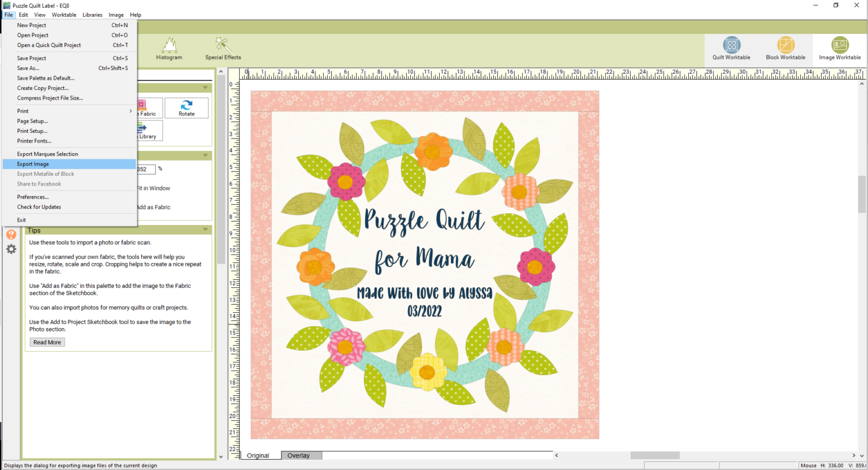Viewport: 868px width, 470px height.
Task: Open the settings gear icon
Action: (x=11, y=249)
